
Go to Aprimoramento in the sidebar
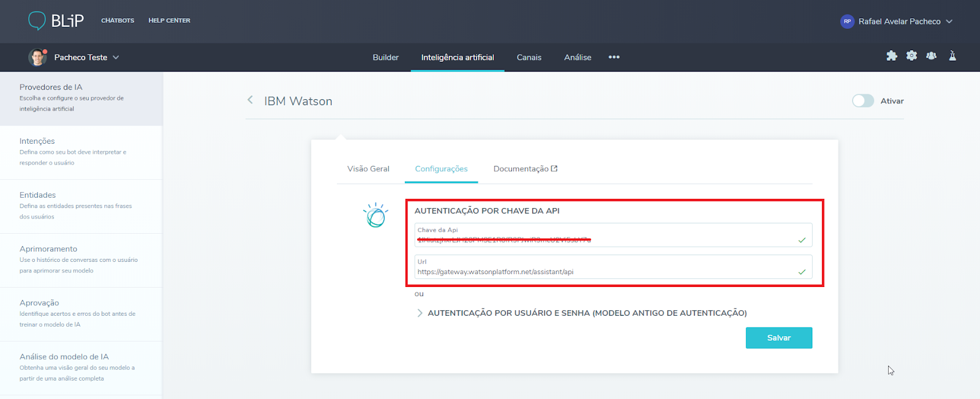click(x=81, y=260)
